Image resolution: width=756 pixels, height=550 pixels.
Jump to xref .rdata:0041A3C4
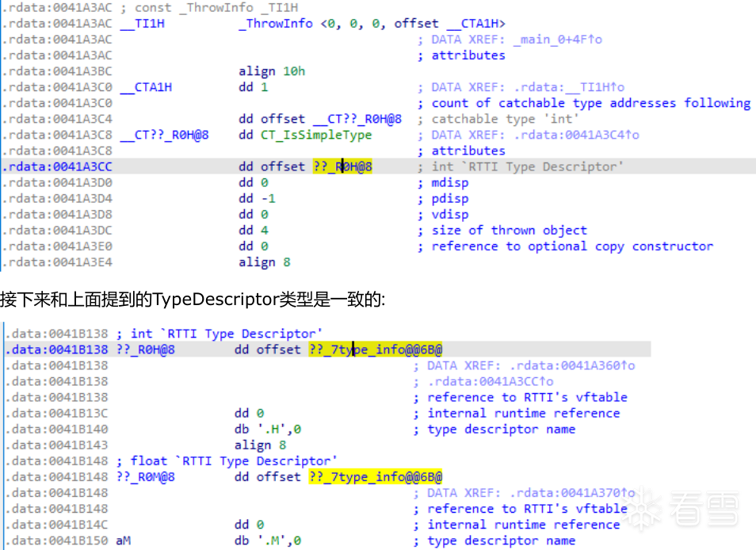click(576, 135)
